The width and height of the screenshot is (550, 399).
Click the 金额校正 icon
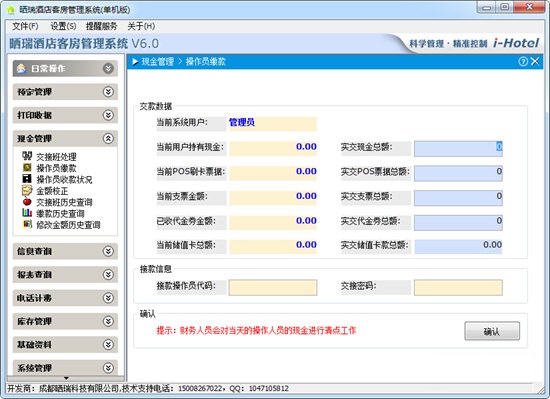tap(27, 190)
